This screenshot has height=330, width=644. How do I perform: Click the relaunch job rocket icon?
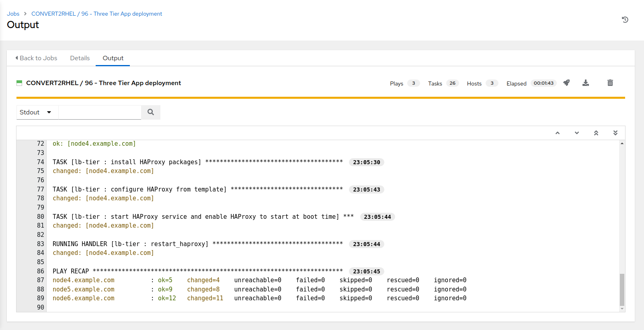566,83
